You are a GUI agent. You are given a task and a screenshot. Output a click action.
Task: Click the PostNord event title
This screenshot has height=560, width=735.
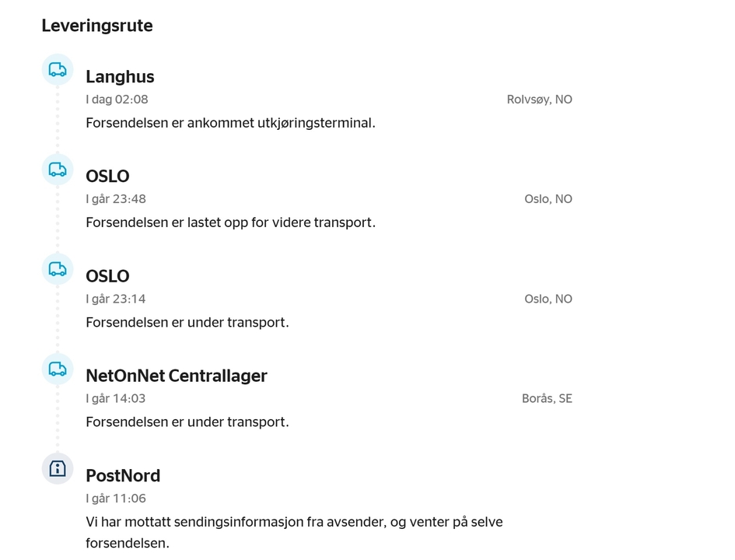pyautogui.click(x=123, y=476)
